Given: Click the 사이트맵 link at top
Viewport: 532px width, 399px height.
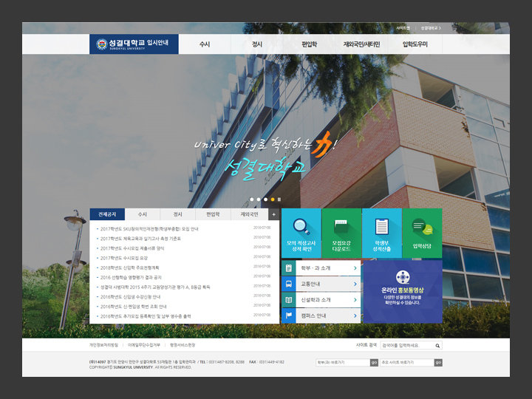Looking at the screenshot, I should click(403, 28).
